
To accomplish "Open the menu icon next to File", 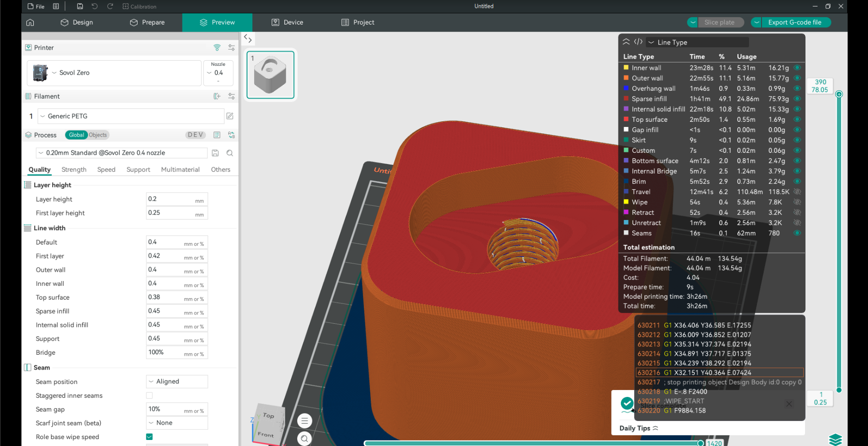I will point(56,6).
